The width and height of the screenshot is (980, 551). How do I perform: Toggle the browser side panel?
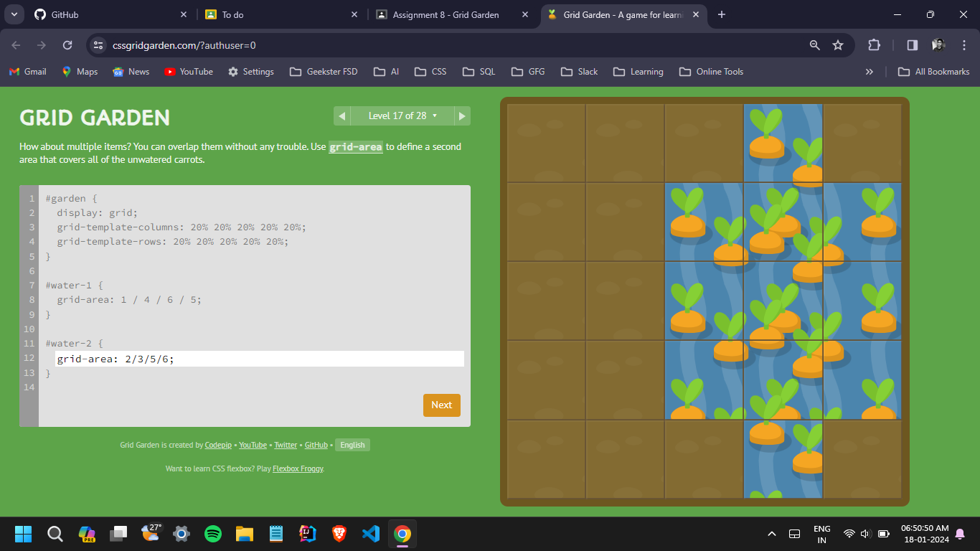(x=912, y=45)
